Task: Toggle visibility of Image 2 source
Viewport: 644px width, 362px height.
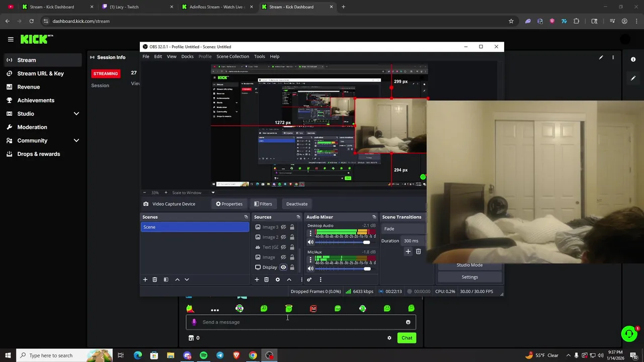Action: (283, 237)
